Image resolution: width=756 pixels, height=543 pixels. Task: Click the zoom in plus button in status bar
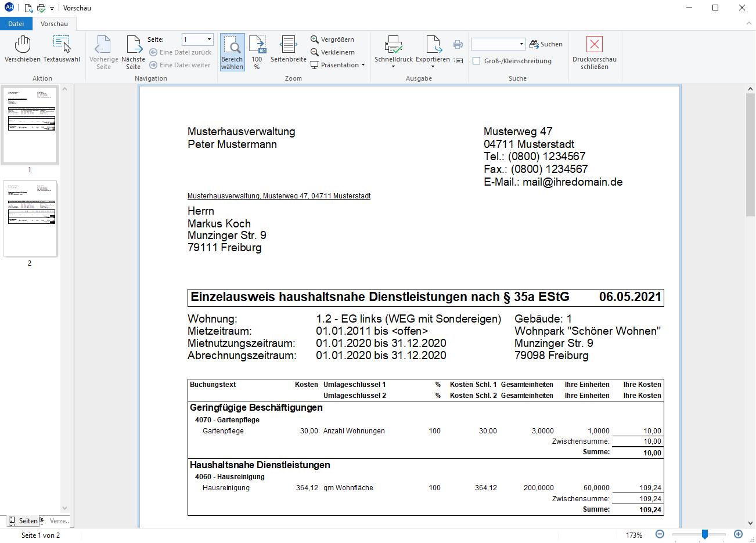[739, 534]
